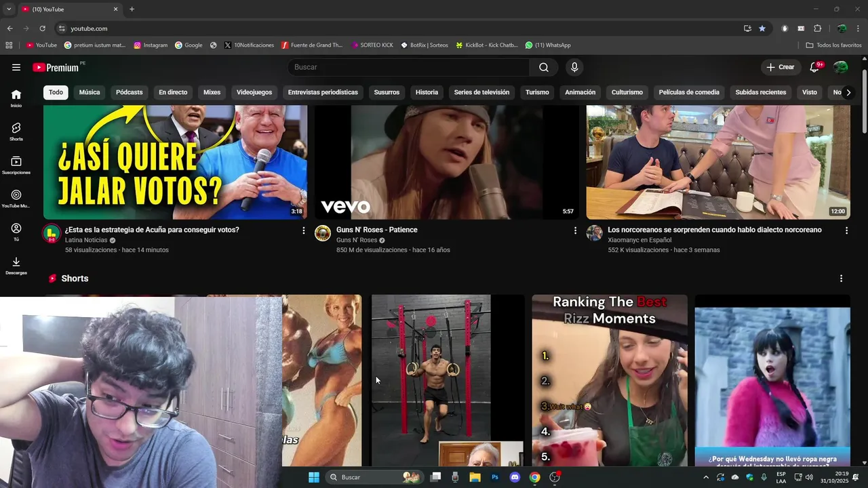Image resolution: width=868 pixels, height=488 pixels.
Task: Open Xiaomanyc en Español channel avatar
Action: point(595,234)
